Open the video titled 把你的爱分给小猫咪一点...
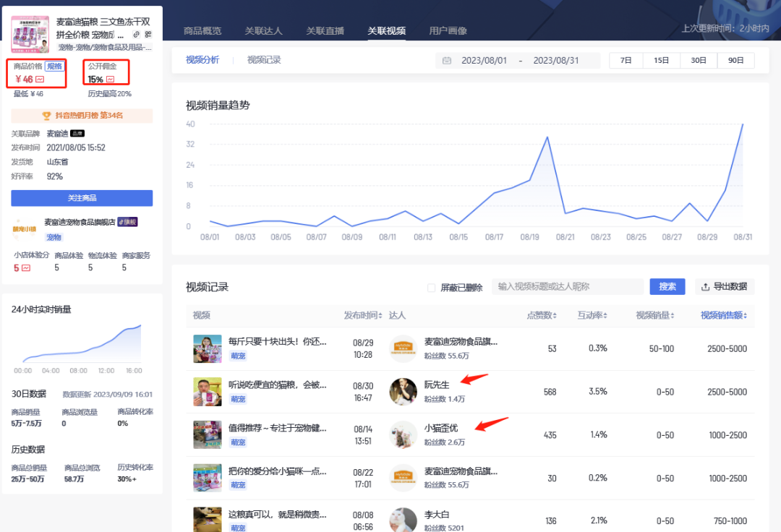The image size is (781, 532). (278, 471)
